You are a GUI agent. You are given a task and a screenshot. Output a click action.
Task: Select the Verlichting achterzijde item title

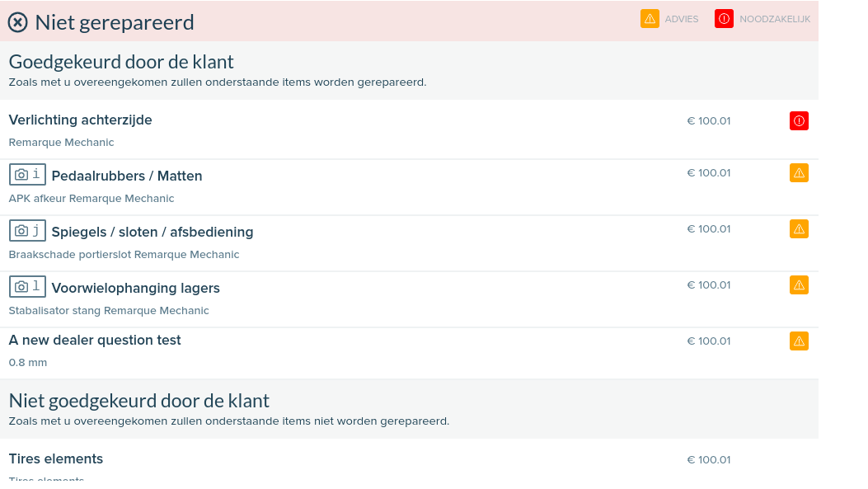click(x=80, y=120)
